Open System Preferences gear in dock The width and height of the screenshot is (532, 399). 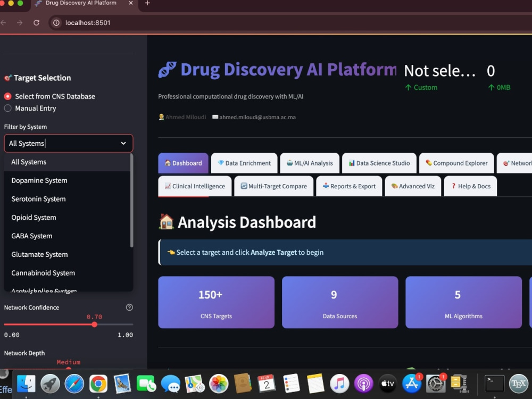(436, 384)
